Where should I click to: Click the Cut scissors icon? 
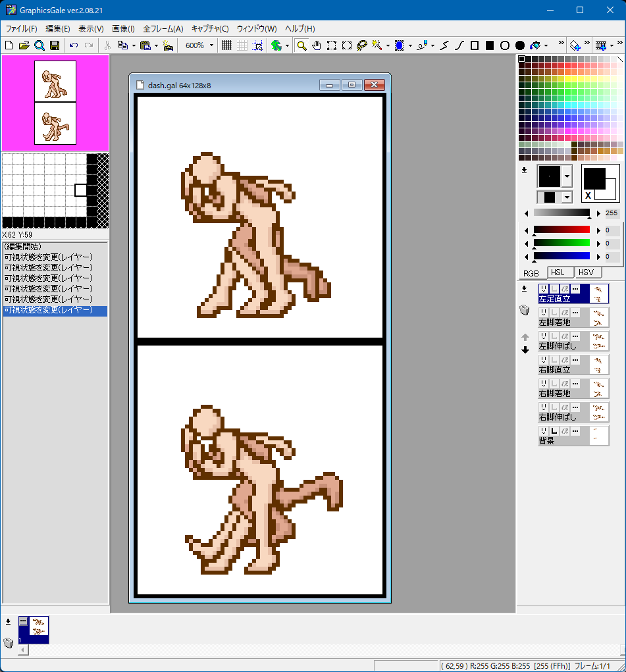(x=107, y=45)
